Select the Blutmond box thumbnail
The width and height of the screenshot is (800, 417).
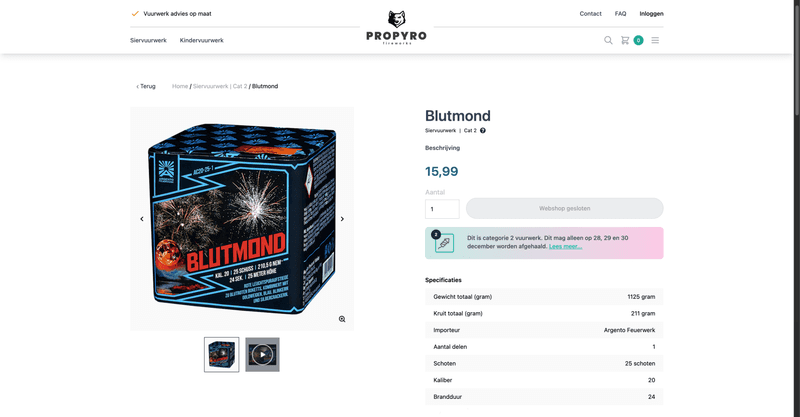(x=221, y=355)
